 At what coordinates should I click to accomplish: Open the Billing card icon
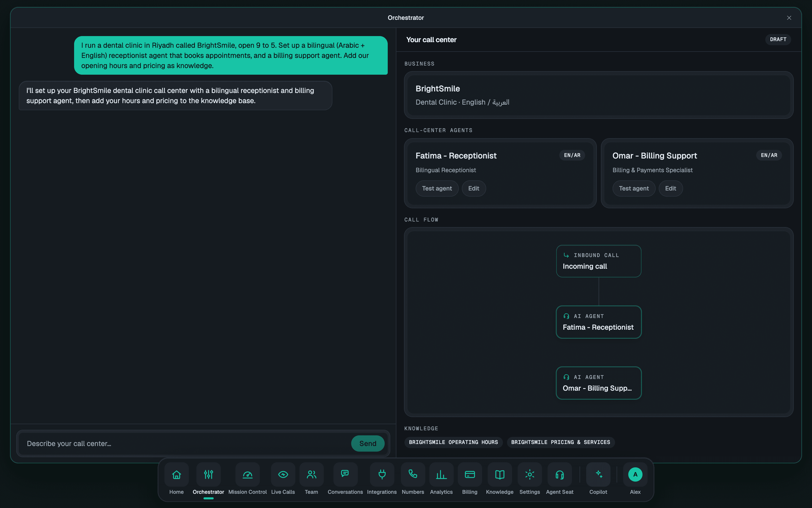click(x=470, y=474)
